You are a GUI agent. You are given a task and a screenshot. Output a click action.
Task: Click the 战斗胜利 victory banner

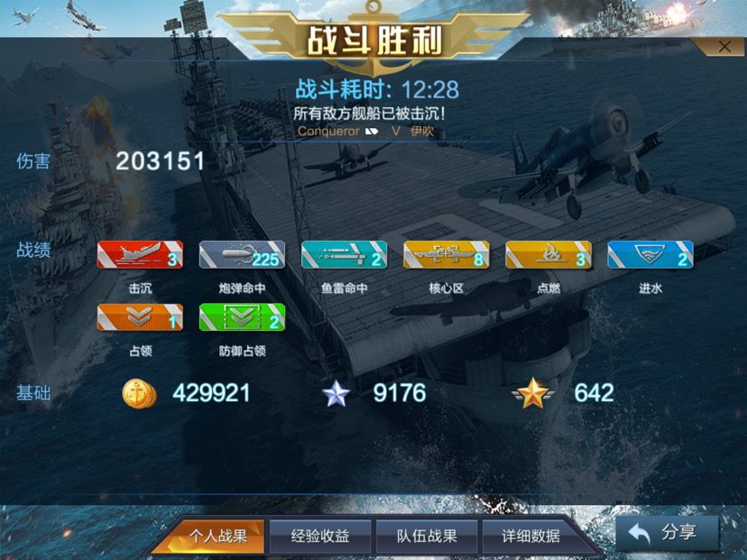pos(374,40)
